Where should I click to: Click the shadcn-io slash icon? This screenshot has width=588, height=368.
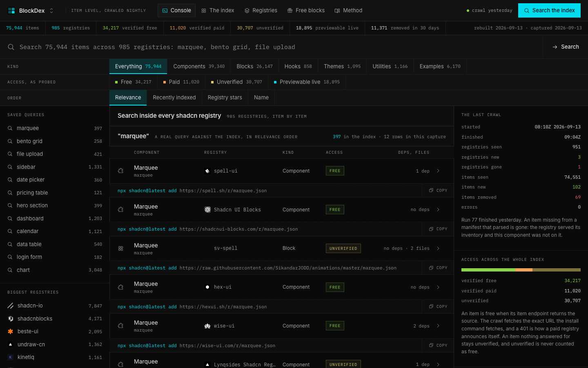pyautogui.click(x=11, y=306)
